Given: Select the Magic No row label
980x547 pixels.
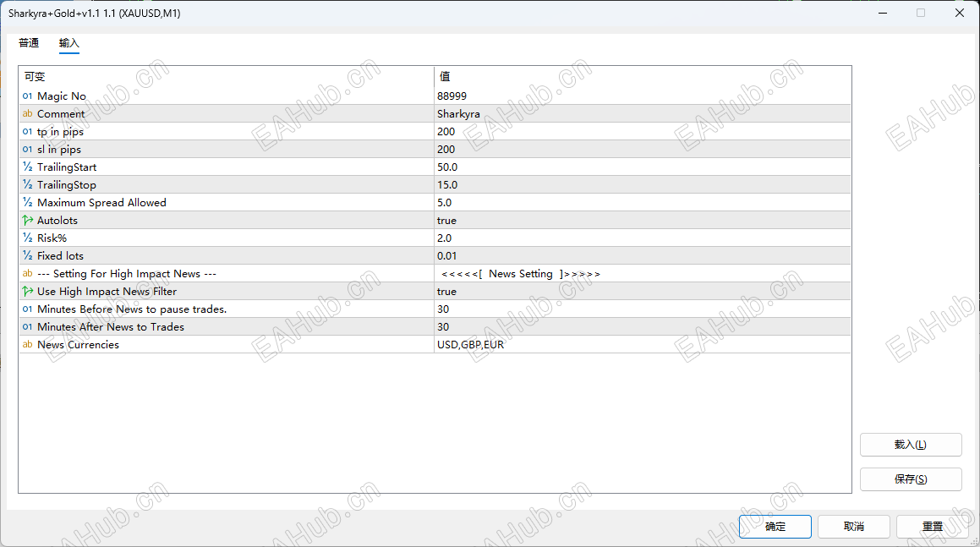Looking at the screenshot, I should coord(61,96).
